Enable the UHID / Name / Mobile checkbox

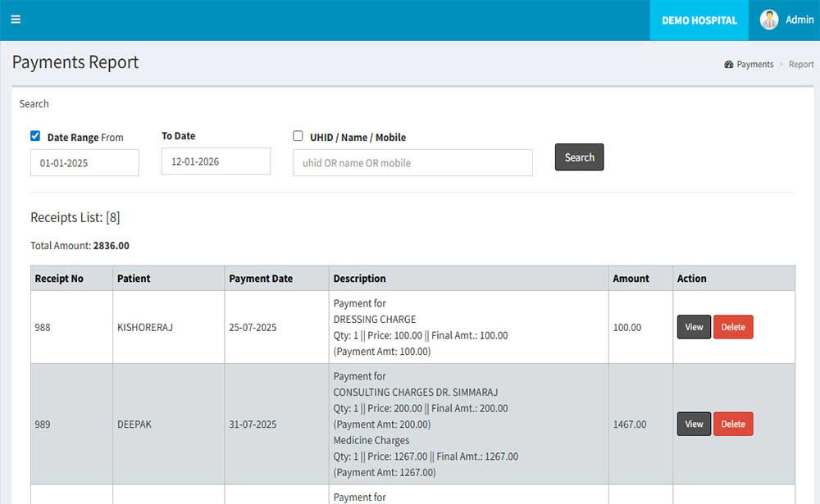[x=298, y=136]
